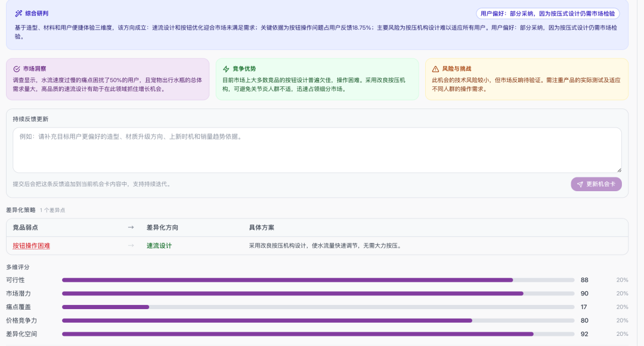Click the 市场潜力 score bar
Image resolution: width=644 pixels, height=346 pixels.
(318, 294)
